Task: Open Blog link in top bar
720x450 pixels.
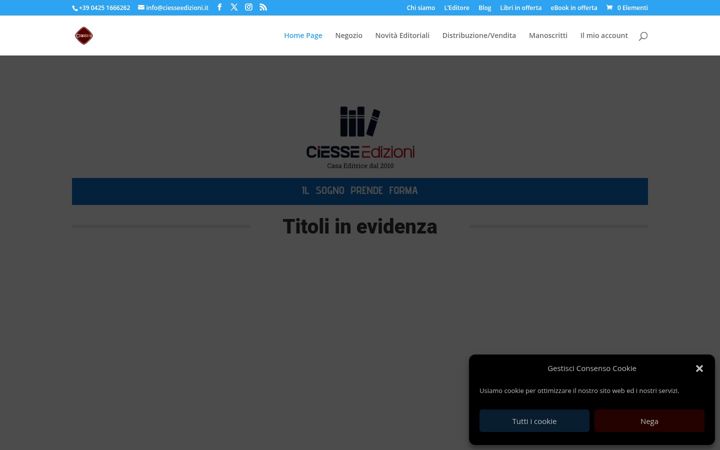Action: point(484,8)
